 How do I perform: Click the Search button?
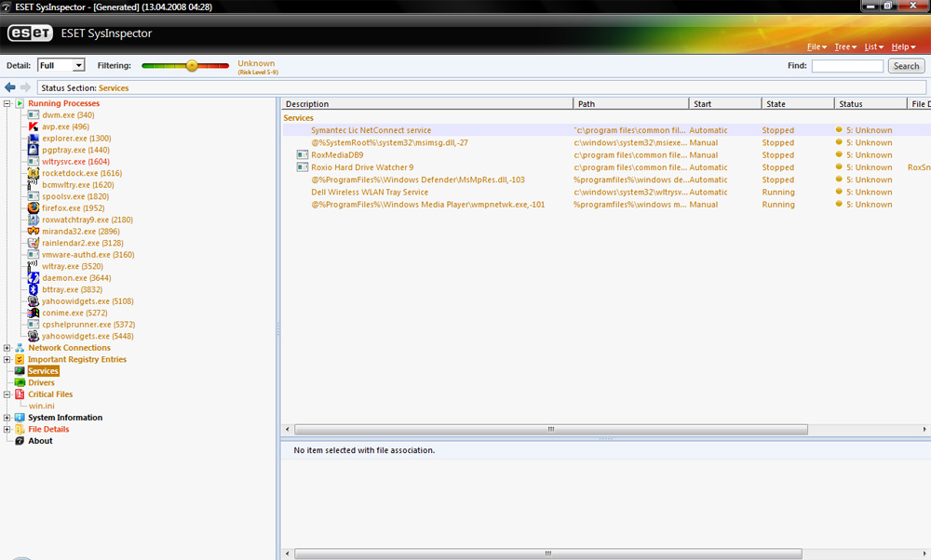(x=906, y=66)
